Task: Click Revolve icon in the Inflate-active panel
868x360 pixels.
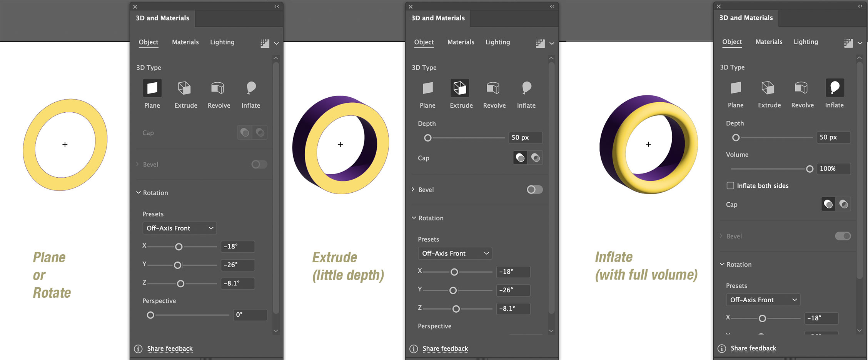Action: (x=801, y=88)
